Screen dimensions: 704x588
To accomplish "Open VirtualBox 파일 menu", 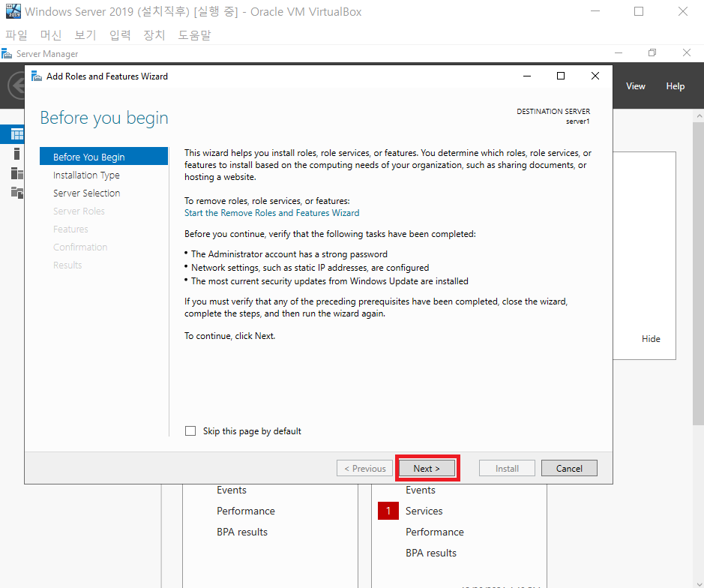I will [x=16, y=34].
